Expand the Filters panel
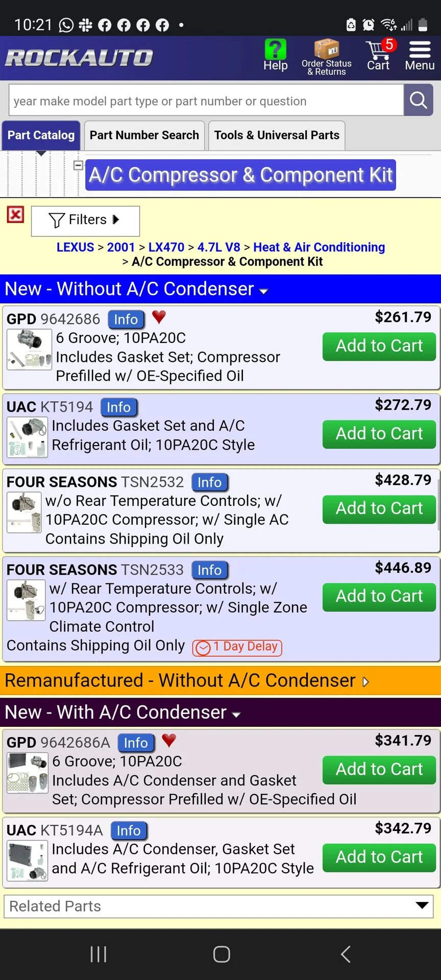Screen dimensions: 441x980 pyautogui.click(x=85, y=220)
